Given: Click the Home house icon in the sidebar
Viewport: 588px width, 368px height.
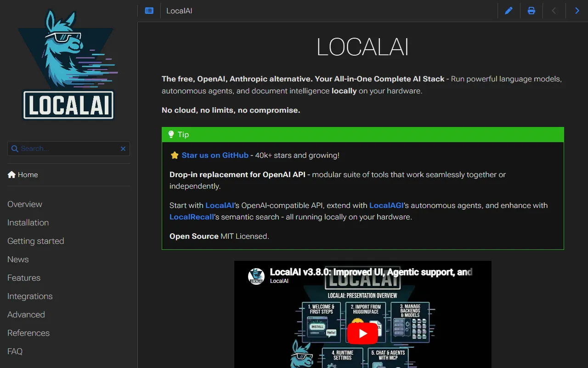Looking at the screenshot, I should pyautogui.click(x=11, y=174).
